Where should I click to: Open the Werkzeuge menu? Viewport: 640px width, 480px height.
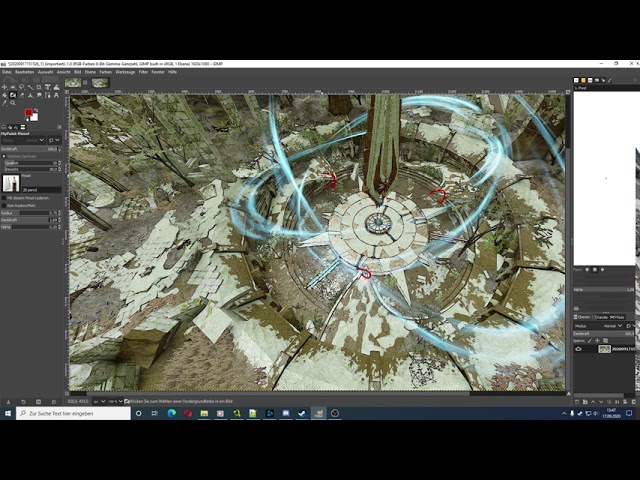tap(125, 72)
